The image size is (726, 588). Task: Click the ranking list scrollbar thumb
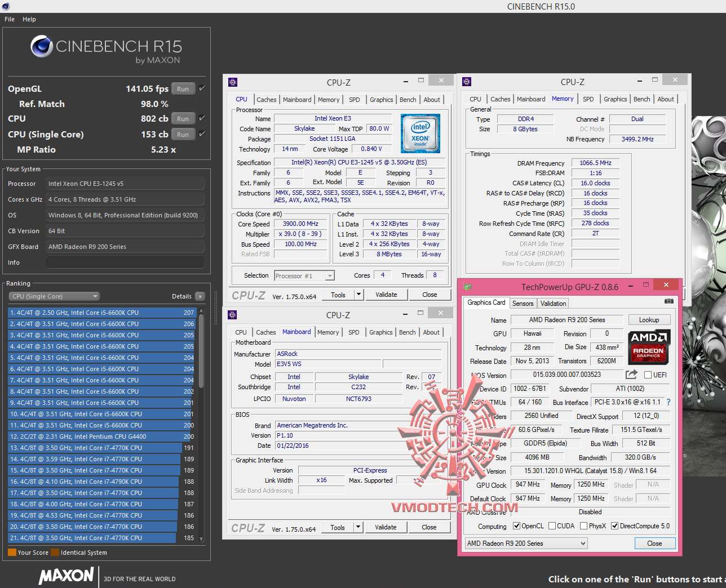(x=201, y=351)
